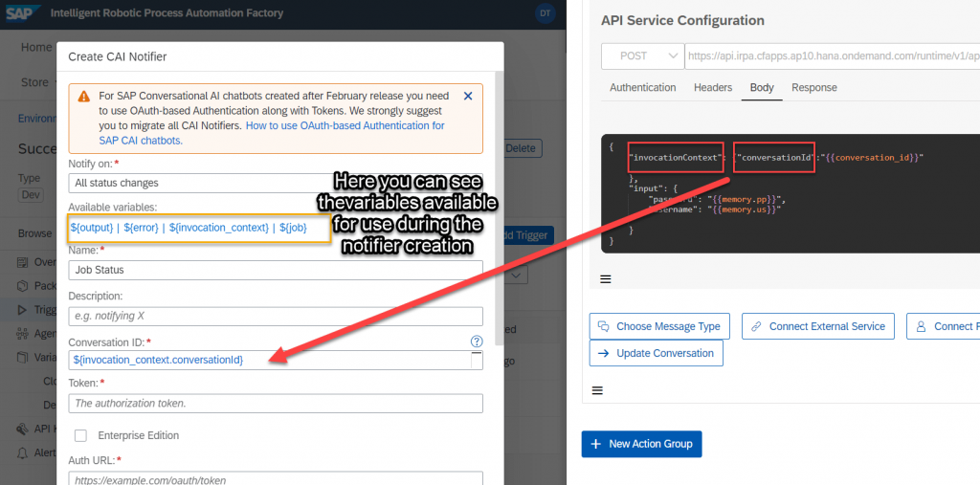This screenshot has height=485, width=980.
Task: Click the Agents icon in sidebar
Action: click(23, 334)
